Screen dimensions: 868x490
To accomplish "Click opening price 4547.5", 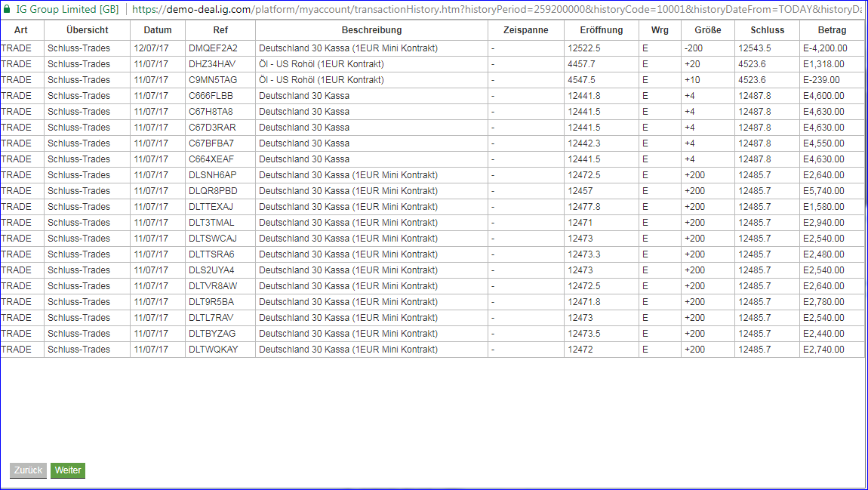I will [581, 80].
